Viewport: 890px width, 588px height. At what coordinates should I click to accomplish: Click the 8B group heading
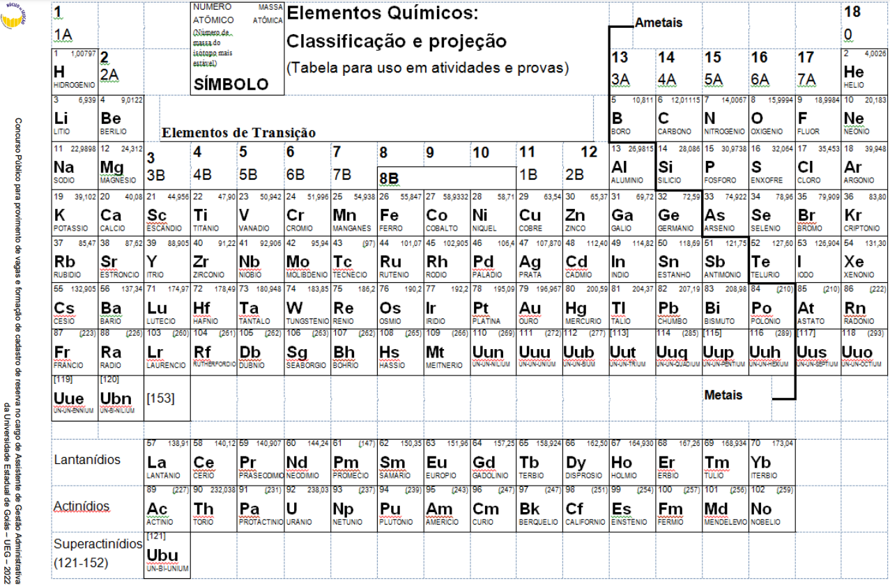tap(388, 179)
